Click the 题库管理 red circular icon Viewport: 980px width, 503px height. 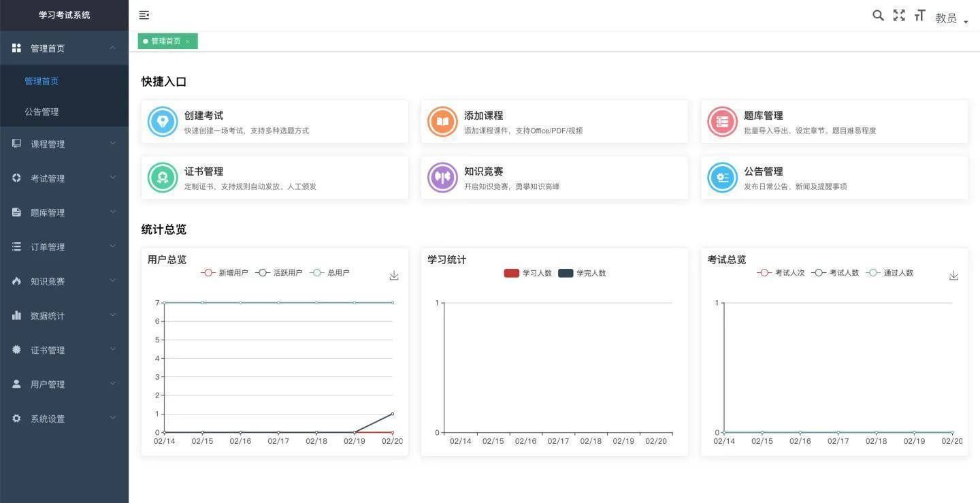coord(722,122)
